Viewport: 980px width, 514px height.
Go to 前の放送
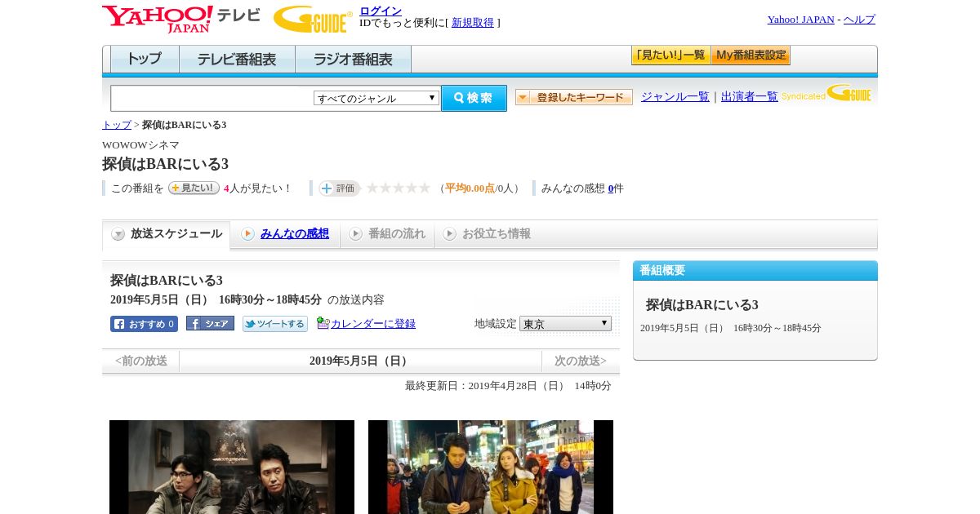[141, 361]
